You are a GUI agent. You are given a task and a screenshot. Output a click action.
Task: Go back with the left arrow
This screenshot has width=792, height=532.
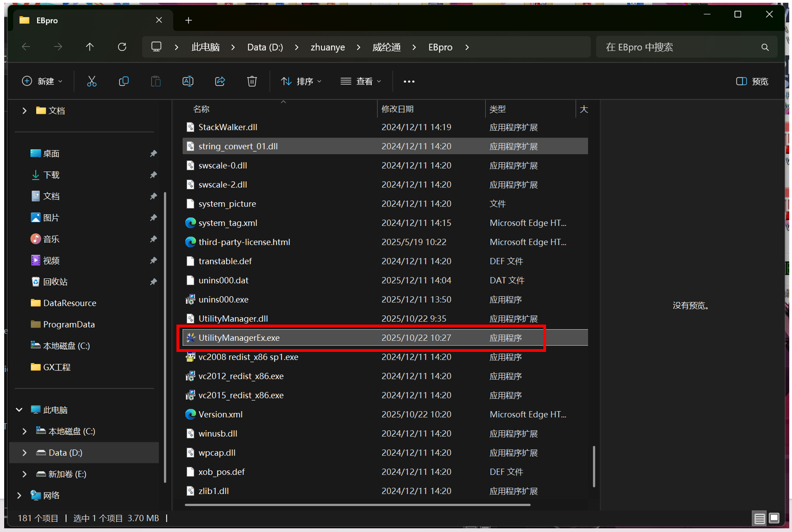26,47
